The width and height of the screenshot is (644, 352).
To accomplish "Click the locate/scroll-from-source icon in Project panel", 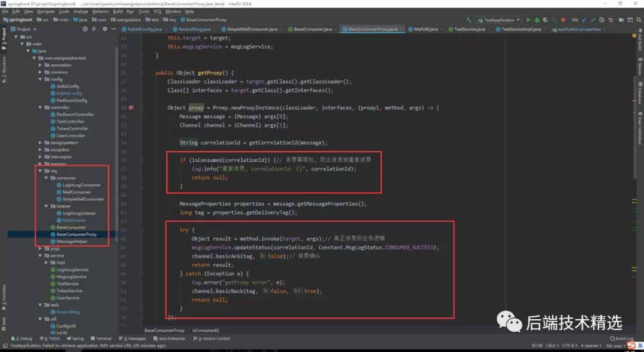I will click(x=85, y=29).
